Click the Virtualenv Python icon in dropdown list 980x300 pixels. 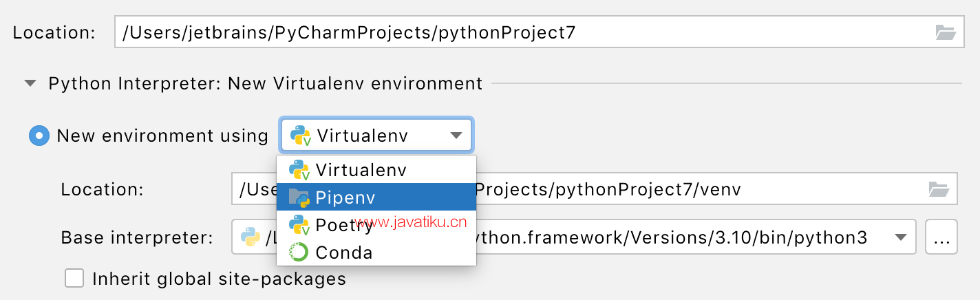[300, 169]
